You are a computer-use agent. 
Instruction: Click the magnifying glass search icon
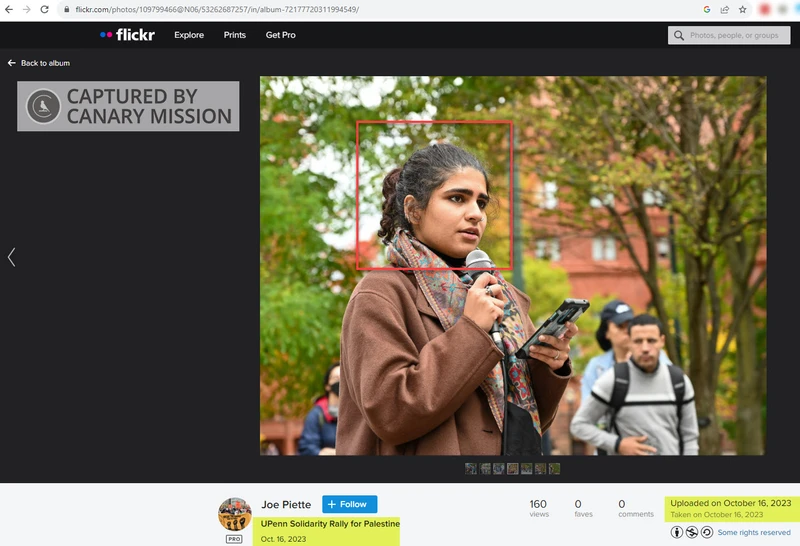coord(679,35)
